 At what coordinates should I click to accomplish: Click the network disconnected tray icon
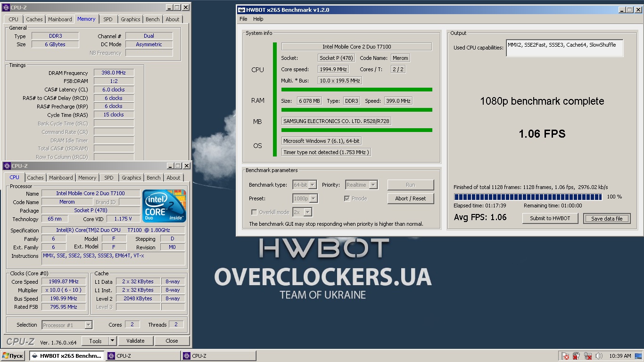(x=588, y=356)
